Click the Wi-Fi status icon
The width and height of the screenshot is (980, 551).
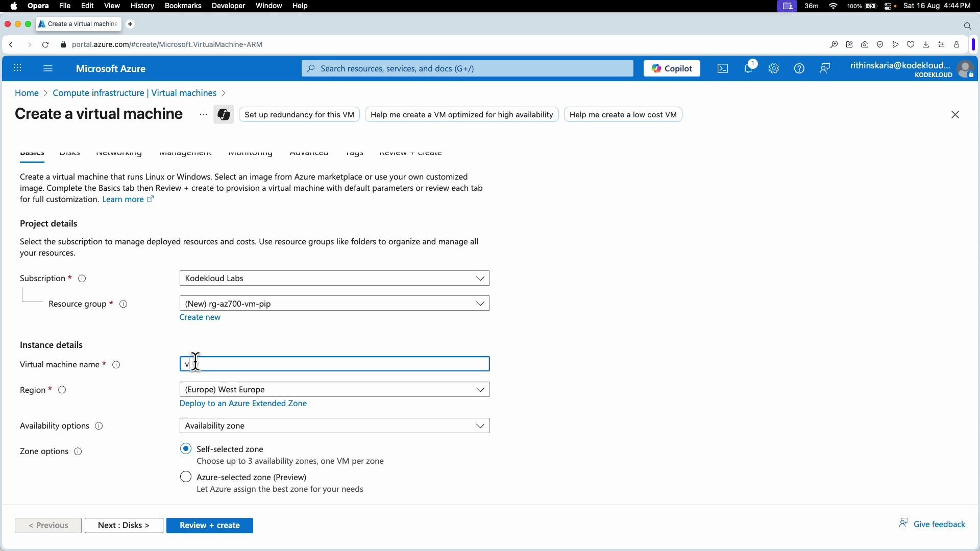834,6
